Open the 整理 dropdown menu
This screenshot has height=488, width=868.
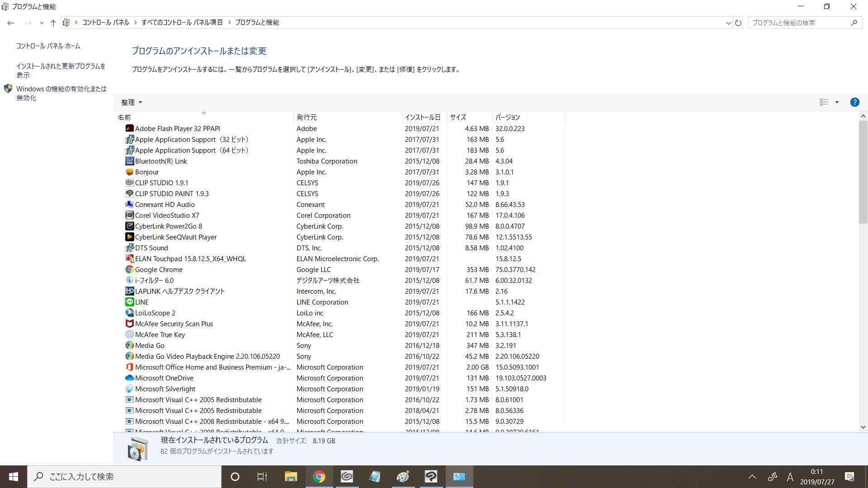(x=132, y=103)
